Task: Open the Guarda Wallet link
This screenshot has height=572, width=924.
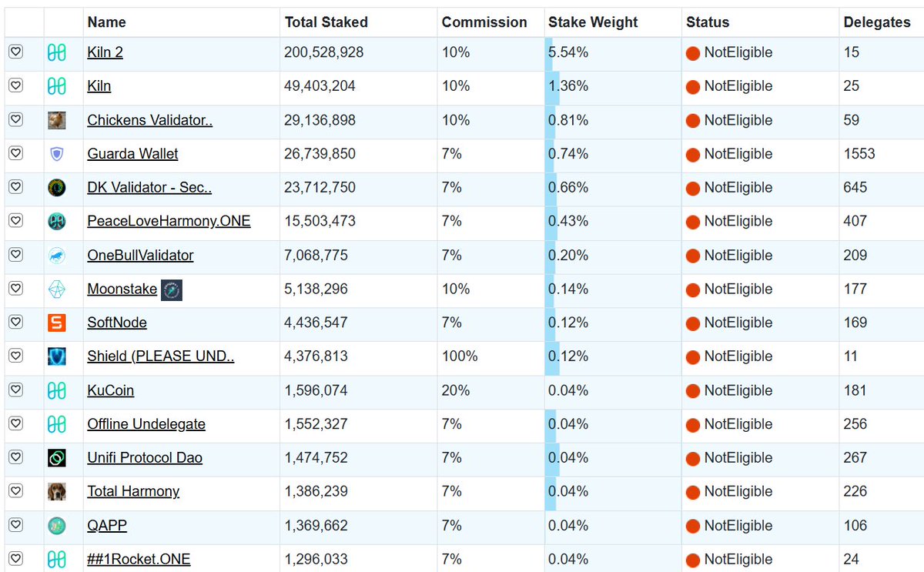Action: point(132,154)
